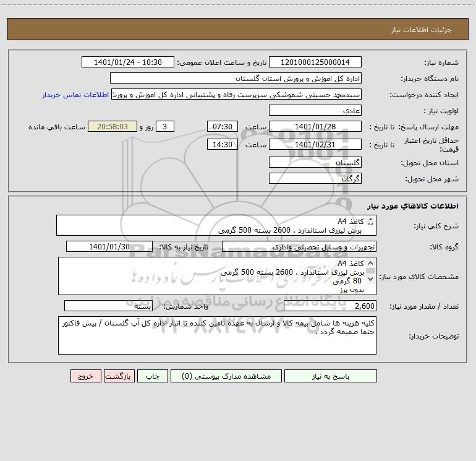Viewport: 476px width, 461px height.
Task: Click the تاریخ و ساعت اعلان عمومی label
Action: (221, 62)
